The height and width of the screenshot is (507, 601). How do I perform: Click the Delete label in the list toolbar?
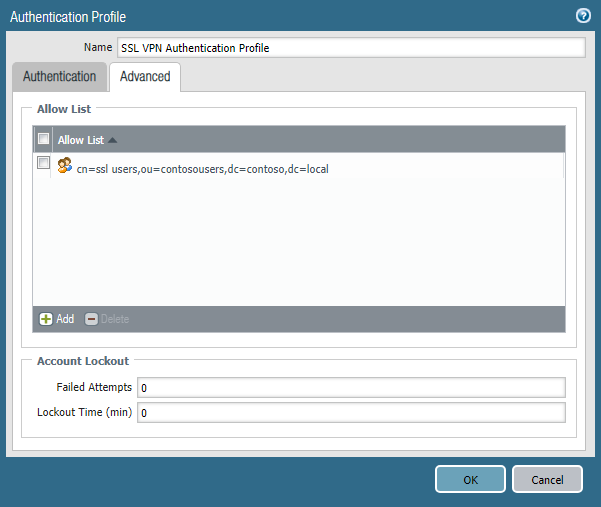[115, 319]
